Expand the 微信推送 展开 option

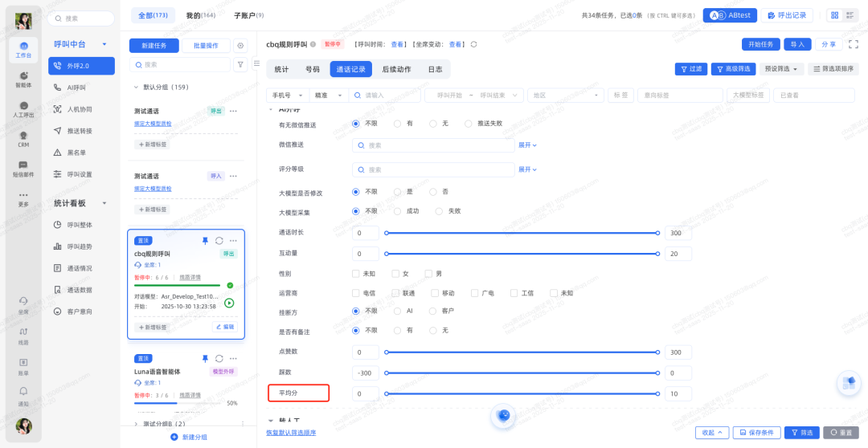click(x=527, y=145)
